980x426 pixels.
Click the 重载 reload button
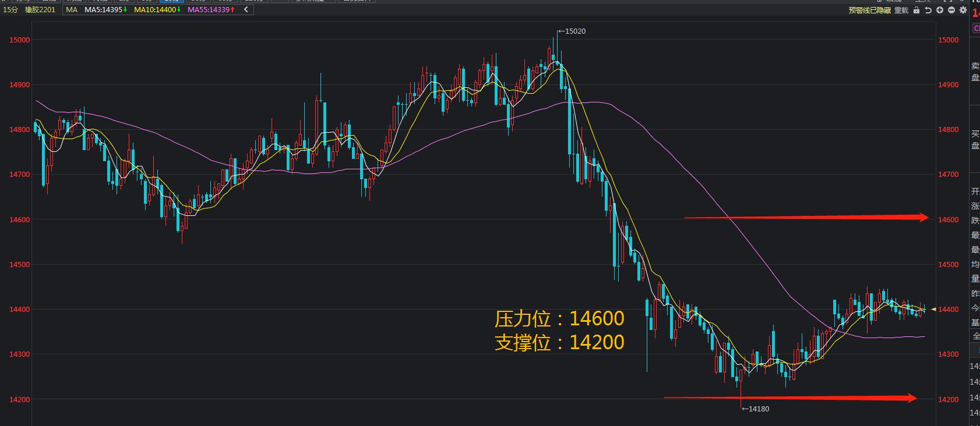[901, 10]
